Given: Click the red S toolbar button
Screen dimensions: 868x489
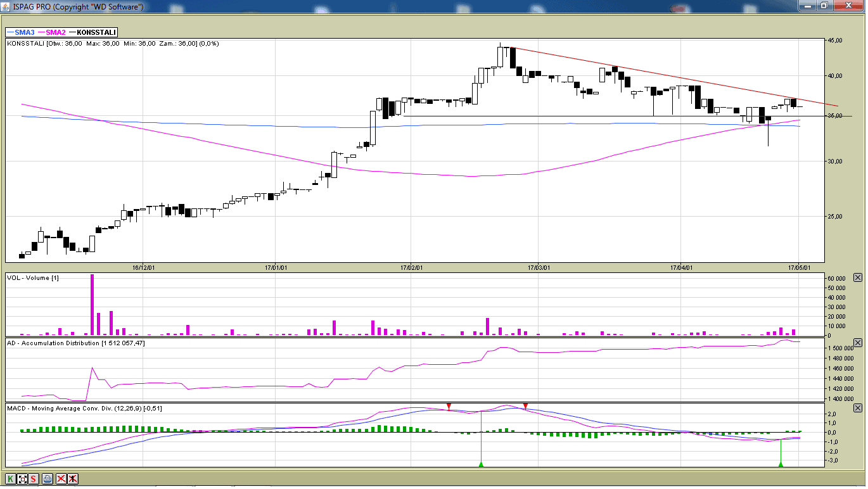Looking at the screenshot, I should point(33,479).
